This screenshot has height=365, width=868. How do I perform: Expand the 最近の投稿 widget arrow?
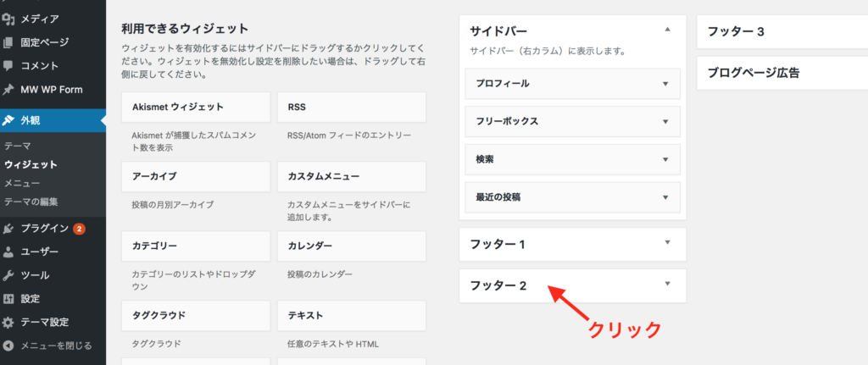pos(665,196)
